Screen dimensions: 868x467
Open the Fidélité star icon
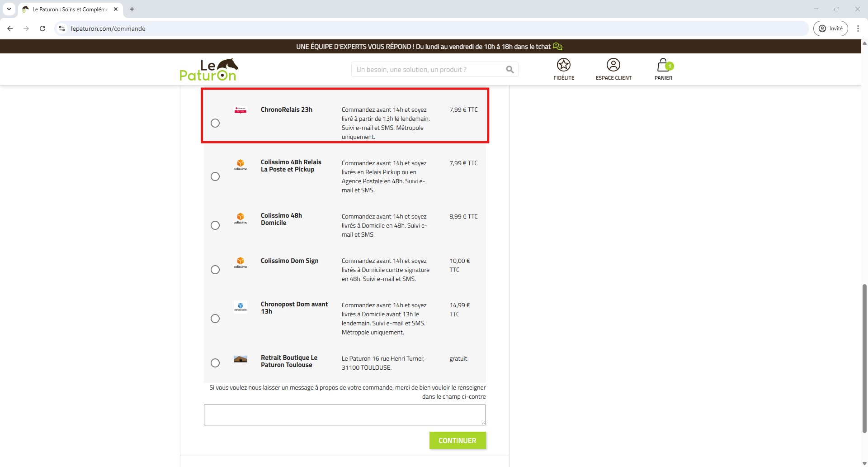563,65
